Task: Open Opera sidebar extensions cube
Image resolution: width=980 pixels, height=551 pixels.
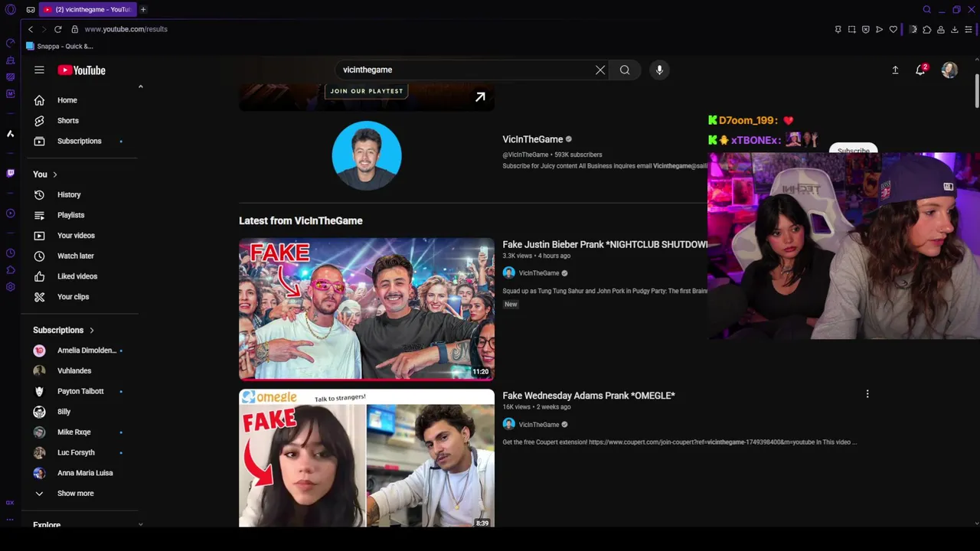Action: point(10,270)
